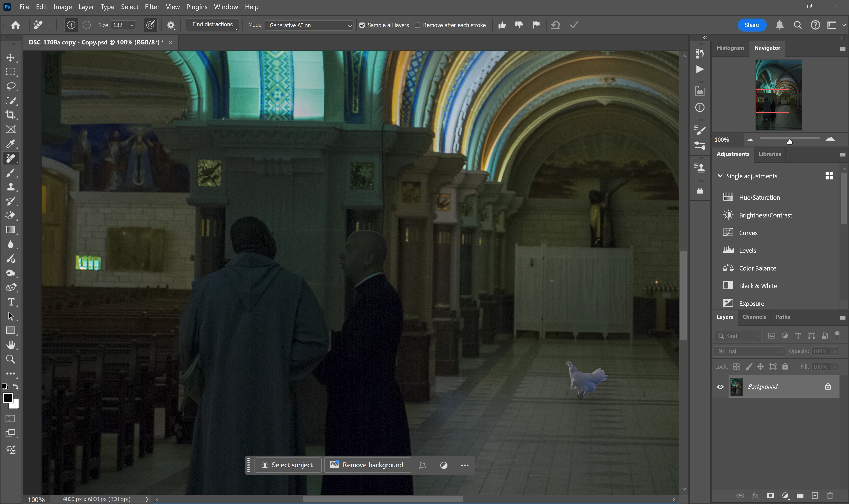This screenshot has width=849, height=504.
Task: Select the Eyedropper tool
Action: tap(11, 144)
